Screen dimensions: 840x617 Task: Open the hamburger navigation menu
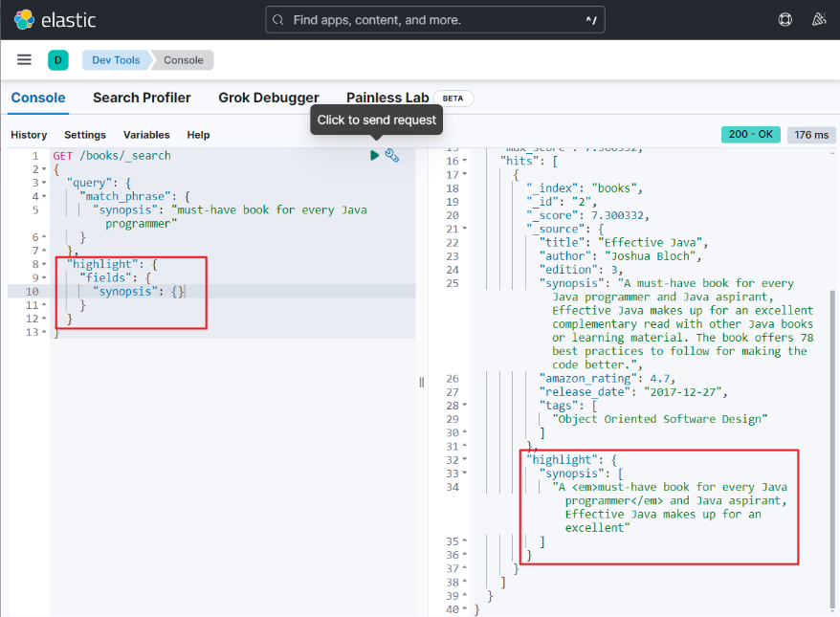coord(24,59)
